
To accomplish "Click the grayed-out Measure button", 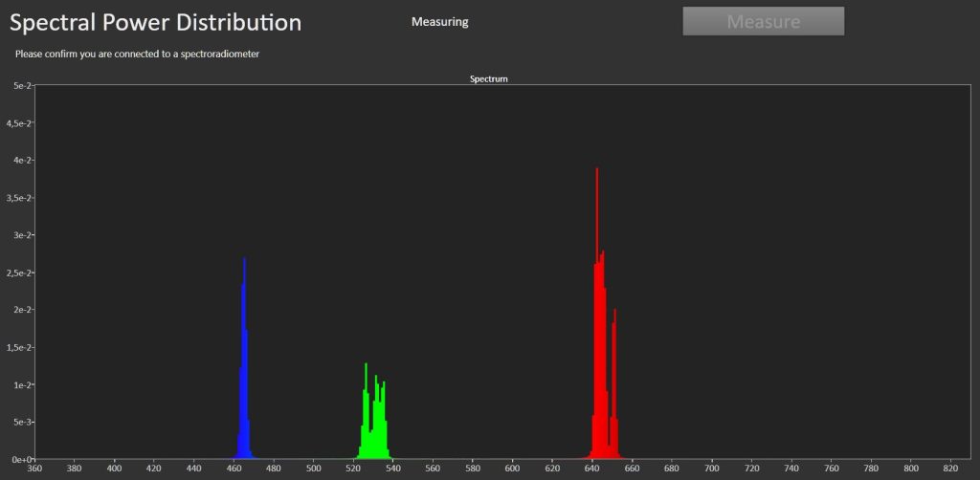I will [x=763, y=21].
